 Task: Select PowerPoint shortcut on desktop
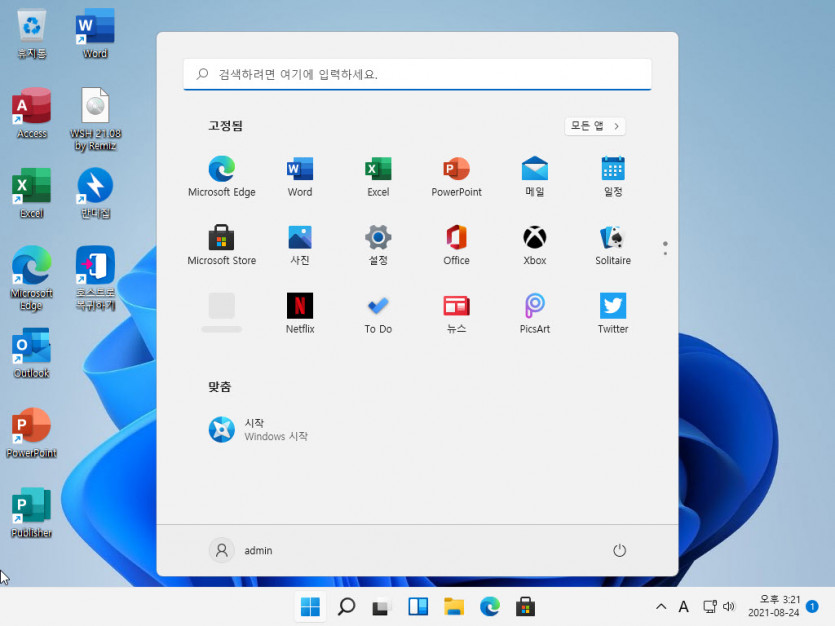point(31,433)
